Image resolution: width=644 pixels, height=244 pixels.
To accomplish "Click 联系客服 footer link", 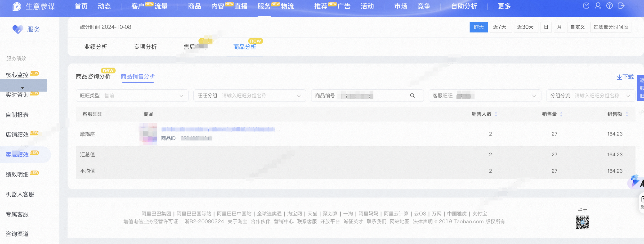I will click(307, 221).
